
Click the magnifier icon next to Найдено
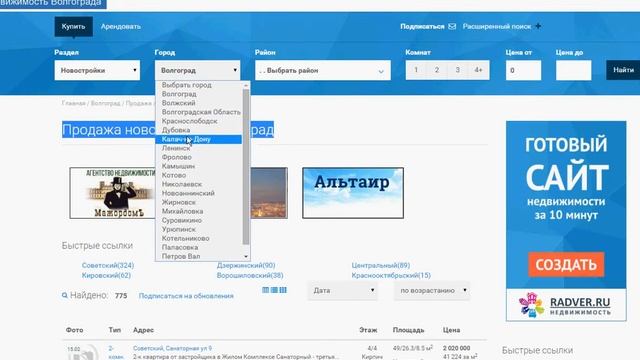[x=64, y=295]
